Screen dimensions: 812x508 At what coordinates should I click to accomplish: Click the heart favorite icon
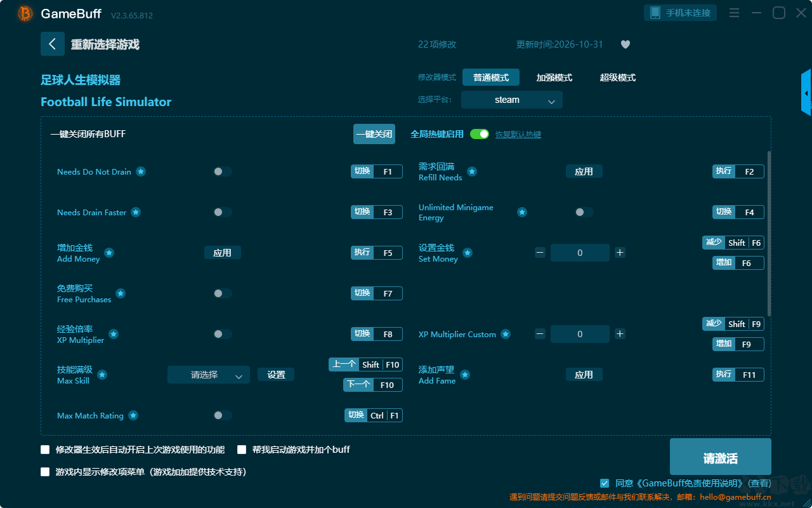point(625,44)
